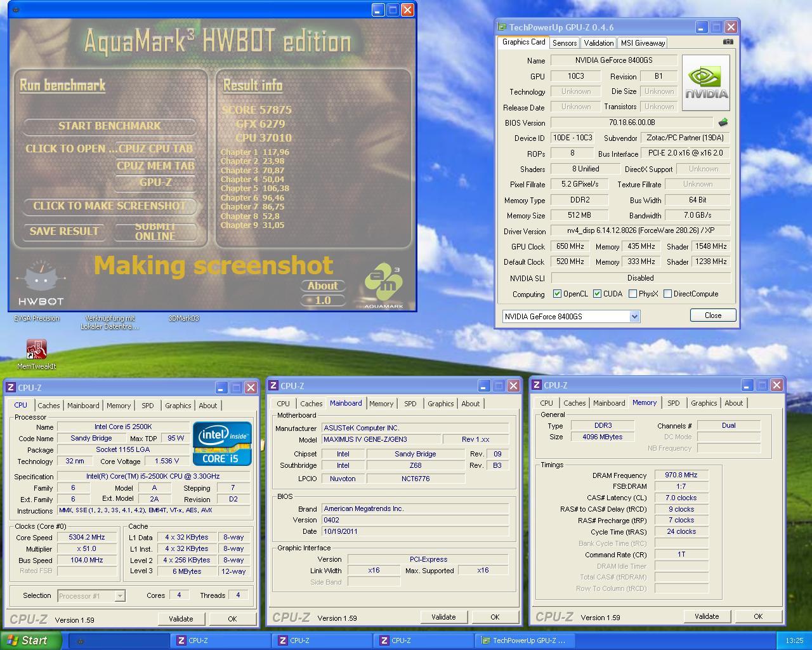Screen dimensions: 812x650
Task: Open the MemTweakIt desktop shortcut
Action: pyautogui.click(x=36, y=355)
